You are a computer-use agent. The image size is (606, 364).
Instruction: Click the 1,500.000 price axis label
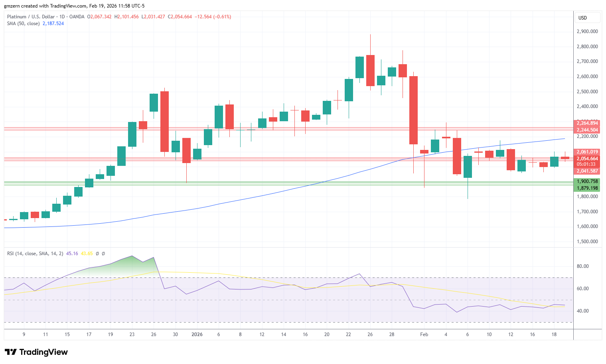click(587, 242)
